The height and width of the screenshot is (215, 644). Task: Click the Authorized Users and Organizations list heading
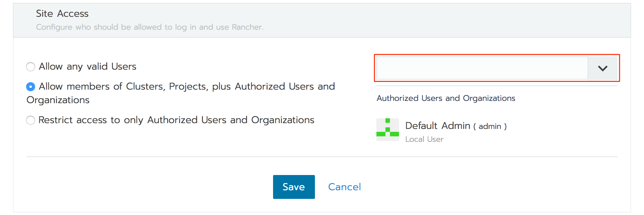tap(446, 98)
